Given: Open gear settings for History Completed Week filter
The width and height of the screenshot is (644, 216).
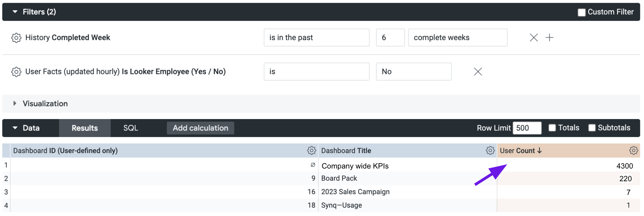Looking at the screenshot, I should (x=16, y=38).
